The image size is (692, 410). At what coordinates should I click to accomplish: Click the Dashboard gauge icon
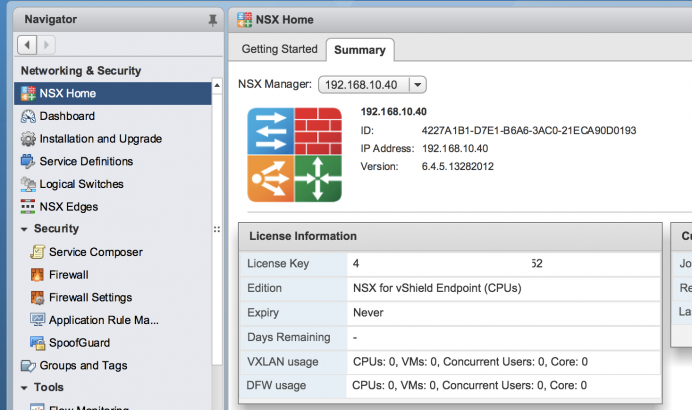pos(28,116)
